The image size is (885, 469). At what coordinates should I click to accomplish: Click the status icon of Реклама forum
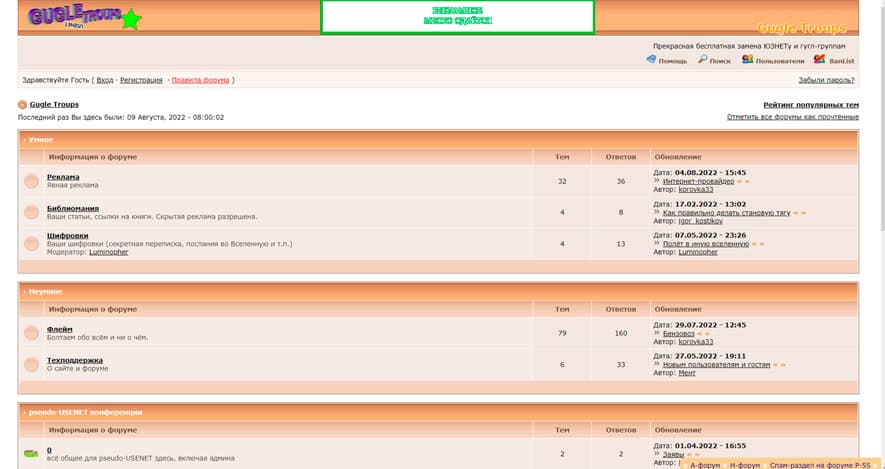(32, 181)
